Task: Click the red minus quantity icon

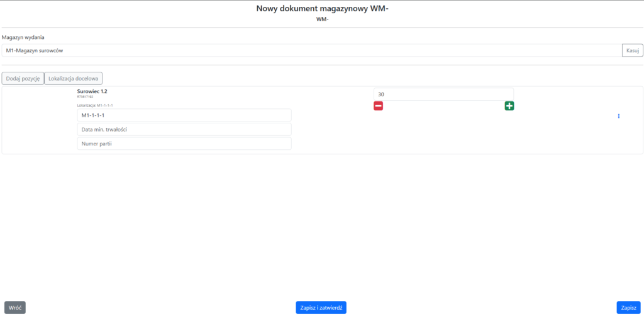Action: [x=378, y=106]
